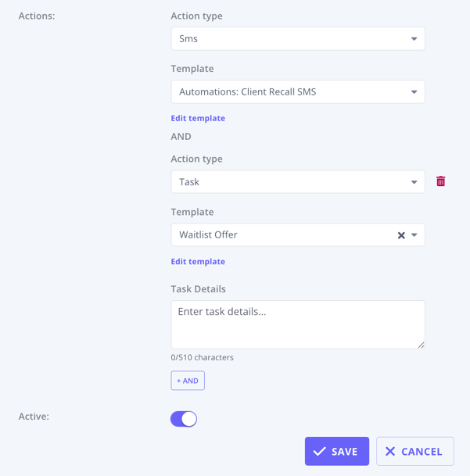The image size is (470, 476).
Task: Click Edit template under Client Recall SMS
Action: [198, 118]
